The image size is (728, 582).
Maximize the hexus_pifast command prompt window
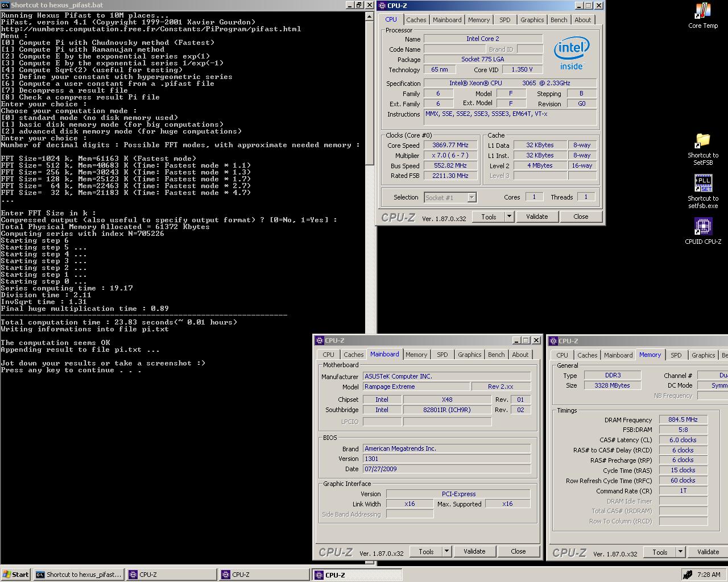(x=359, y=5)
